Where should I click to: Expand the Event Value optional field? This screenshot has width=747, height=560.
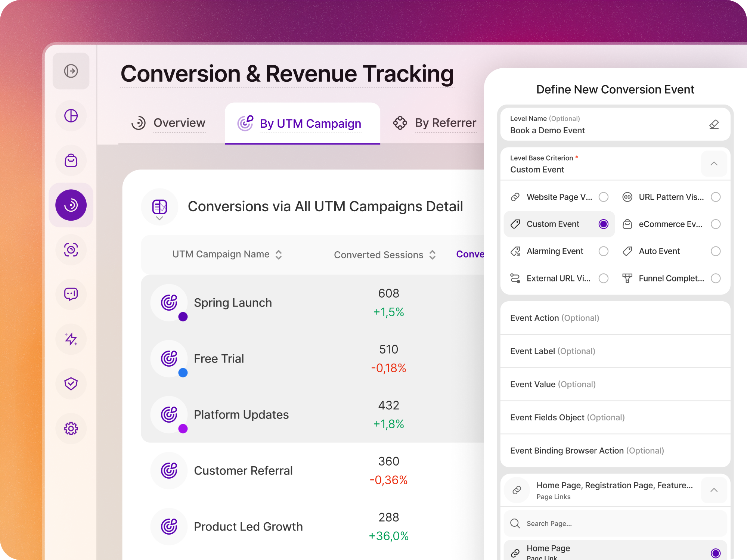point(615,385)
